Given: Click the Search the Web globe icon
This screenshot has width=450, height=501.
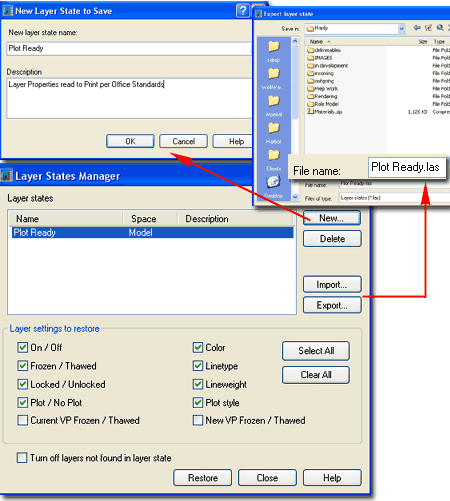Looking at the screenshot, I should pos(440,28).
